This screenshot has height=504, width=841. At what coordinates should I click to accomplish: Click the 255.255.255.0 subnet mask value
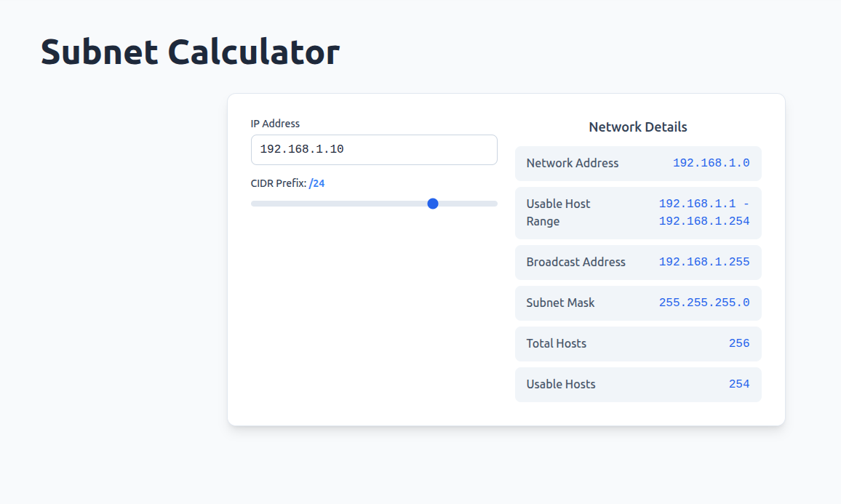pos(704,303)
